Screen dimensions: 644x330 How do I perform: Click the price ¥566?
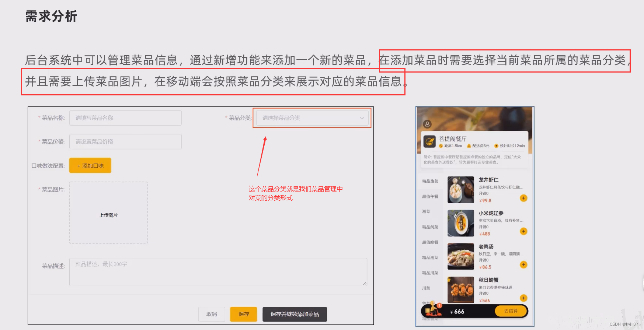click(x=484, y=301)
